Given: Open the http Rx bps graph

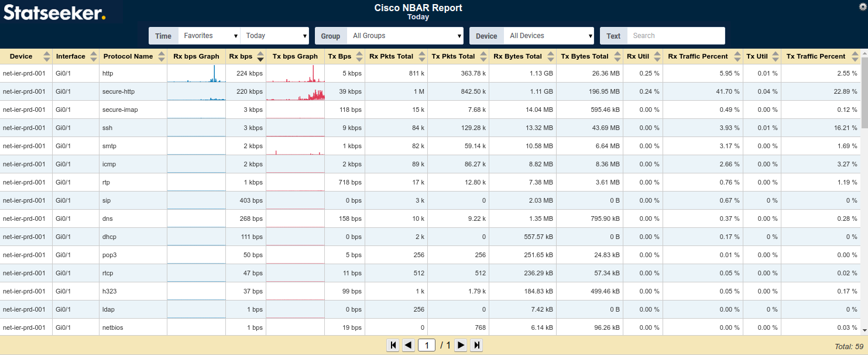Looking at the screenshot, I should click(196, 73).
